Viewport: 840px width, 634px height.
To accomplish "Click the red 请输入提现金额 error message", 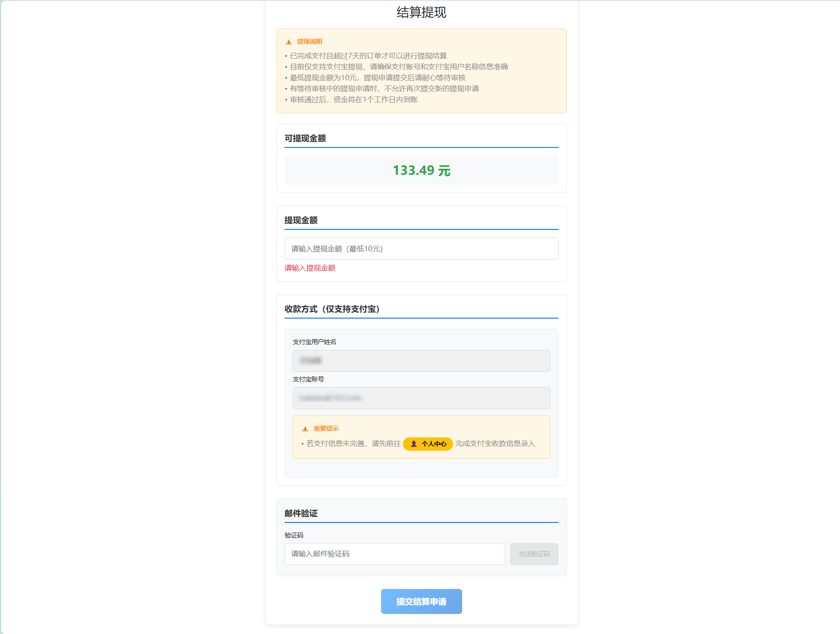I will point(310,268).
